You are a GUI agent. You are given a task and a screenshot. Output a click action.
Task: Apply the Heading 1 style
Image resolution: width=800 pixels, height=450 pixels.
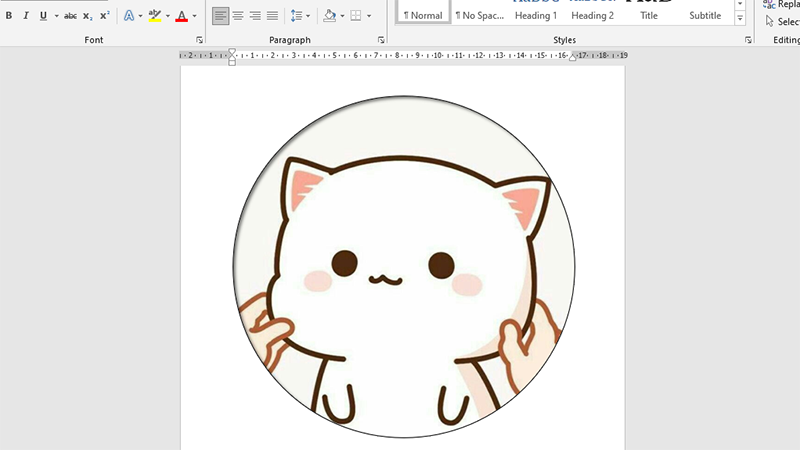535,15
